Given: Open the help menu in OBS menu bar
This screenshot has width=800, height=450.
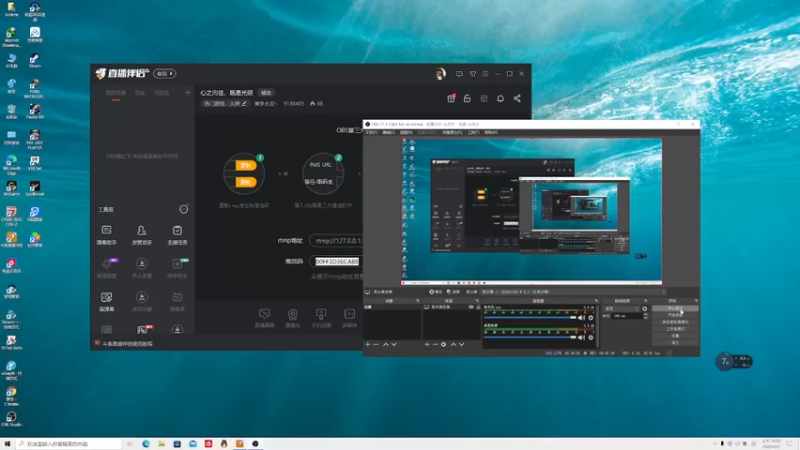Looking at the screenshot, I should pyautogui.click(x=491, y=133).
